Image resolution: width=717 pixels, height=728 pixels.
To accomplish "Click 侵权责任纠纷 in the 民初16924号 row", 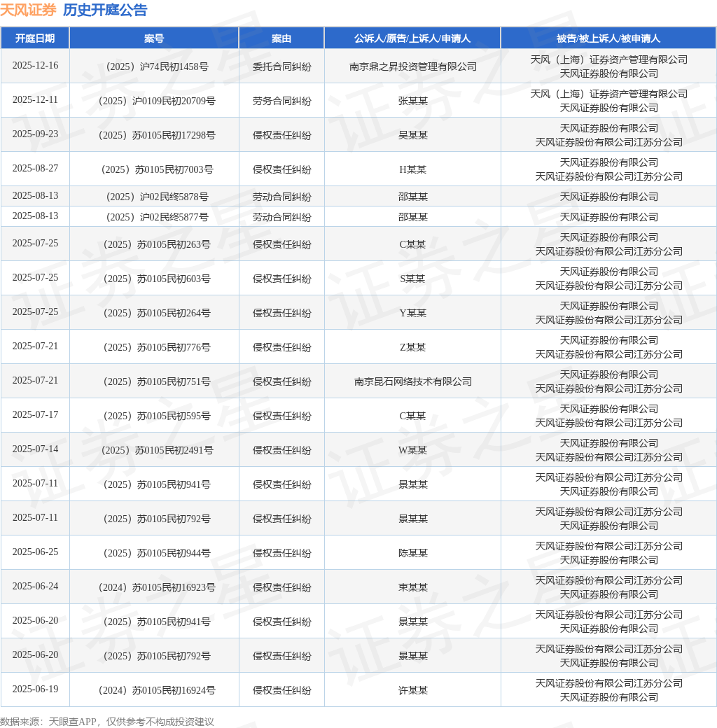I will (281, 690).
